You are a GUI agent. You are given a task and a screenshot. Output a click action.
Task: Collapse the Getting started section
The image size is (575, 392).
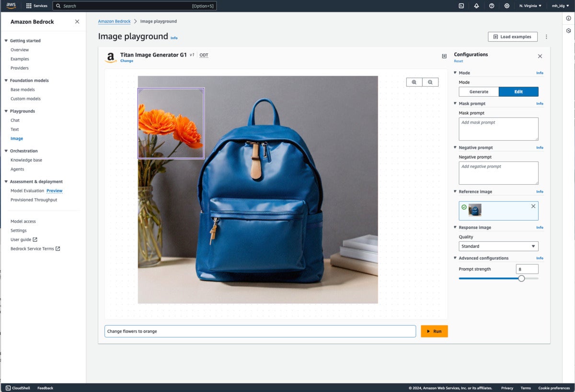[x=6, y=41]
